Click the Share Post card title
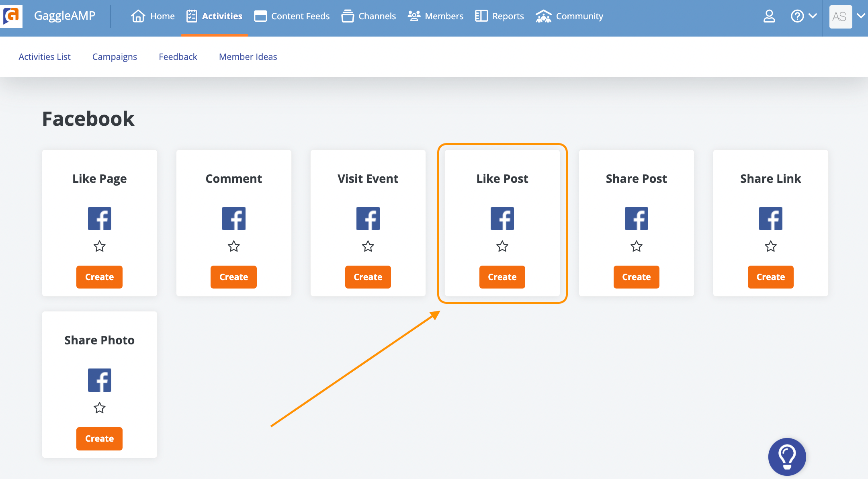 pos(636,178)
